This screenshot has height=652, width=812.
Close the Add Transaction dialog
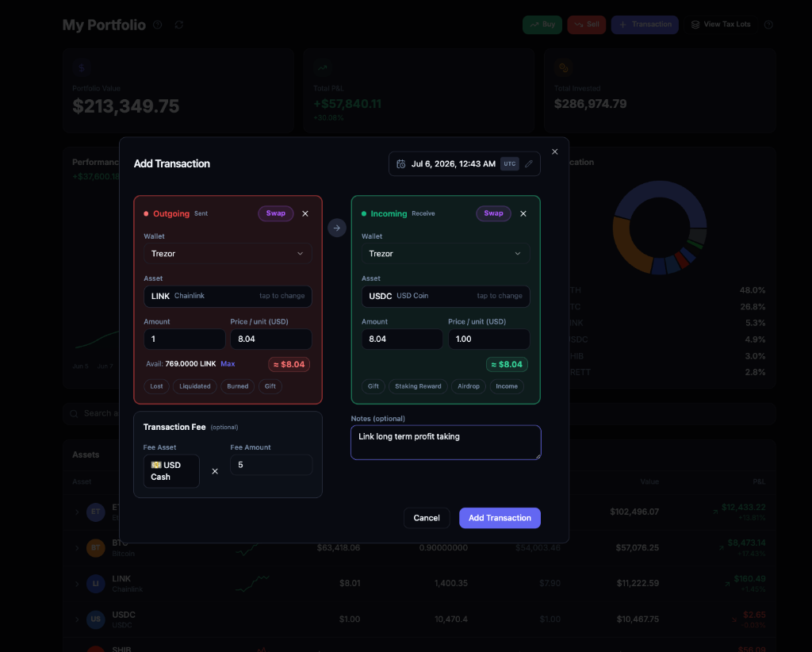tap(554, 151)
